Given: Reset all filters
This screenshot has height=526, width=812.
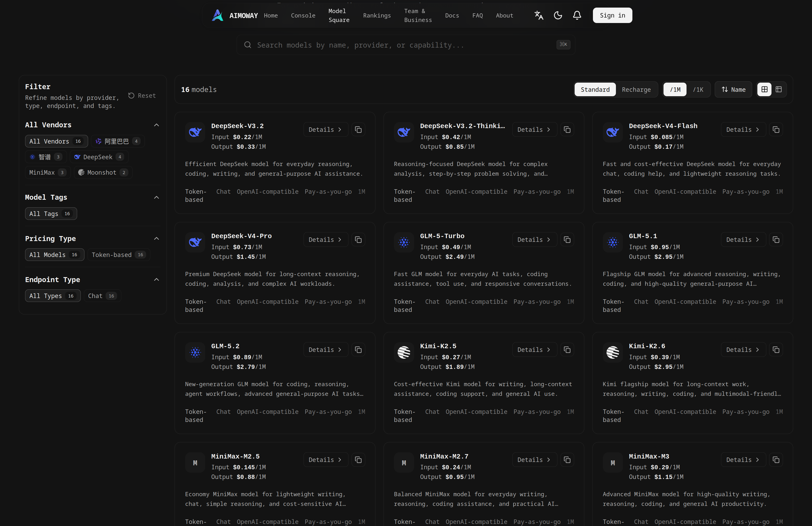Looking at the screenshot, I should click(142, 95).
